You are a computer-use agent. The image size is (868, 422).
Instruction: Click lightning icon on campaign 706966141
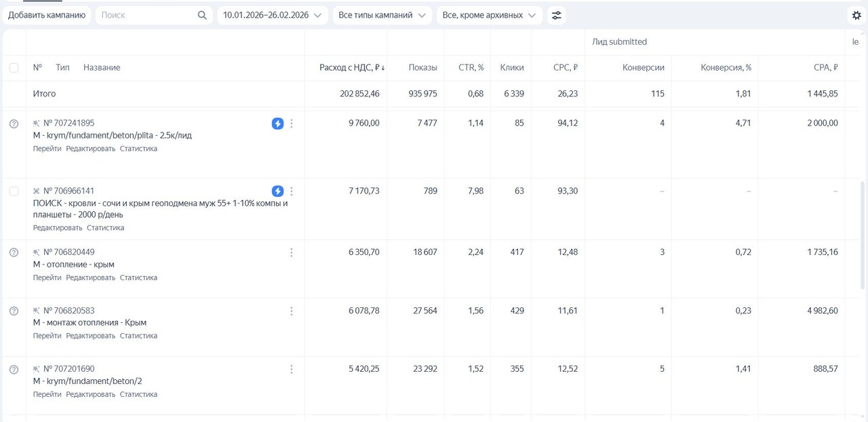pos(277,191)
